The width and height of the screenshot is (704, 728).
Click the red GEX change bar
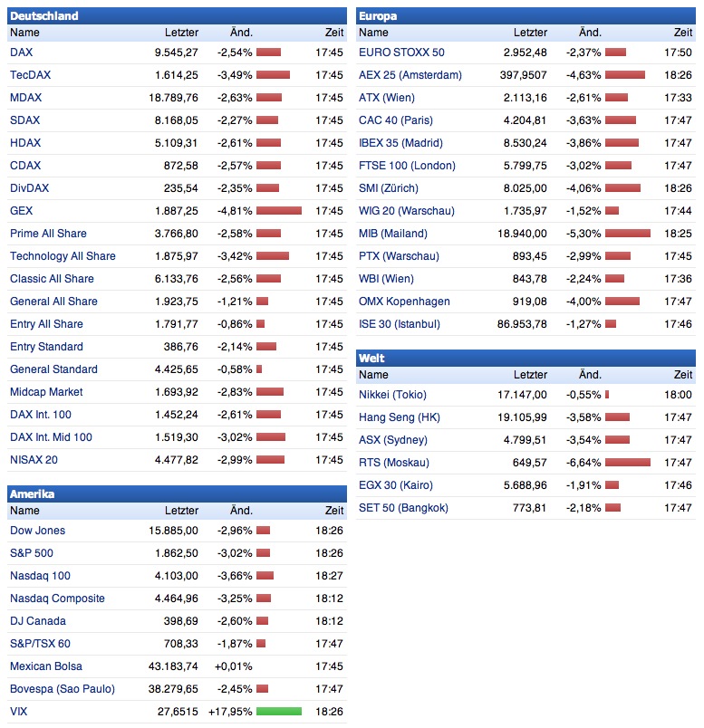[x=279, y=211]
